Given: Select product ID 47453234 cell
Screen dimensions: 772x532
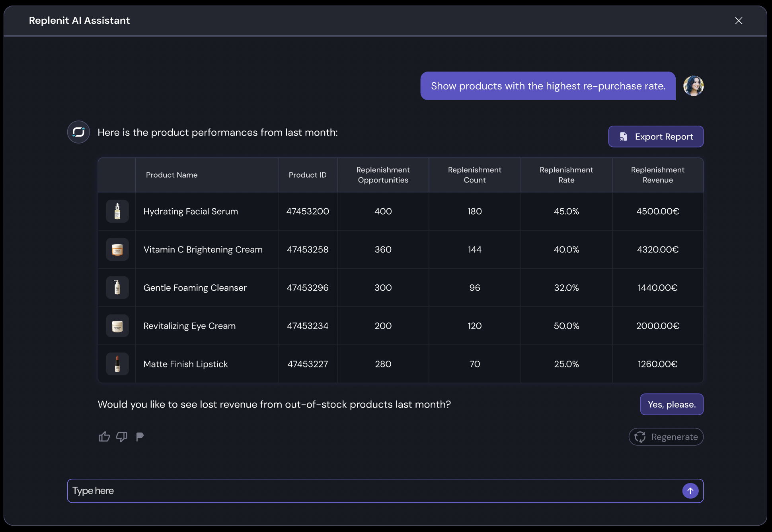Looking at the screenshot, I should tap(308, 326).
